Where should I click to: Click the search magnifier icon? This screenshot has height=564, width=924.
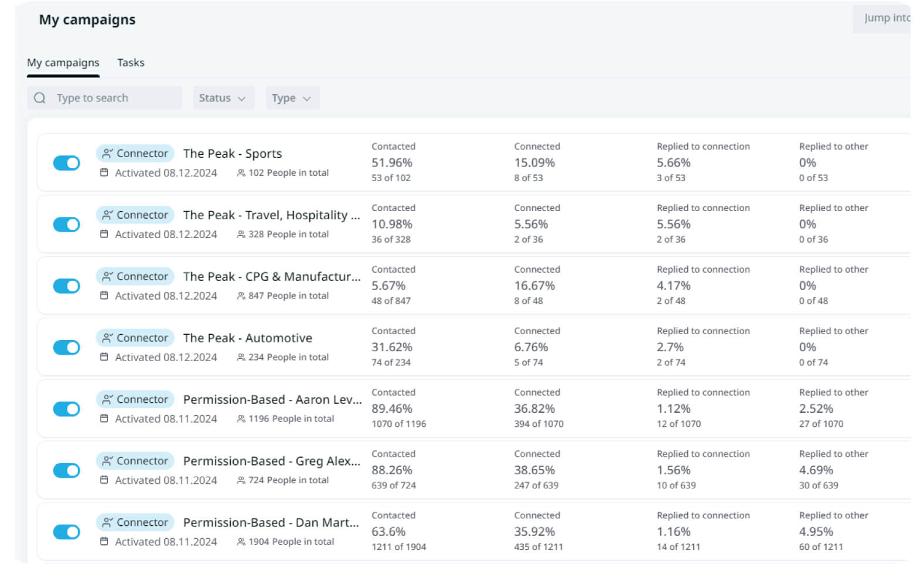40,98
